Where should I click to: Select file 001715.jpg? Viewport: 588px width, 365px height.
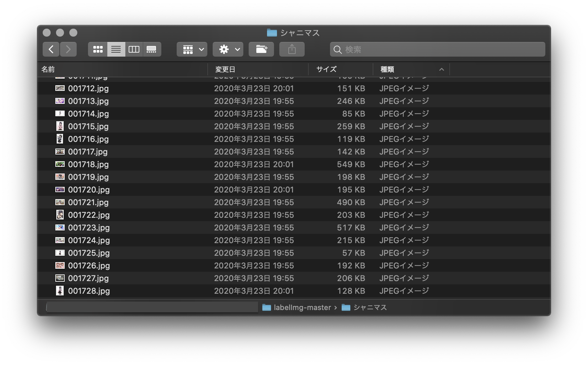pos(88,126)
